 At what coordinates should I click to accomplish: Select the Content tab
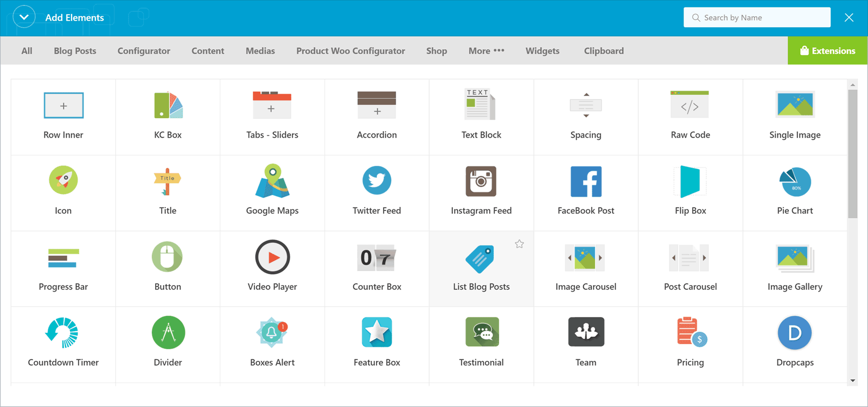click(x=208, y=51)
